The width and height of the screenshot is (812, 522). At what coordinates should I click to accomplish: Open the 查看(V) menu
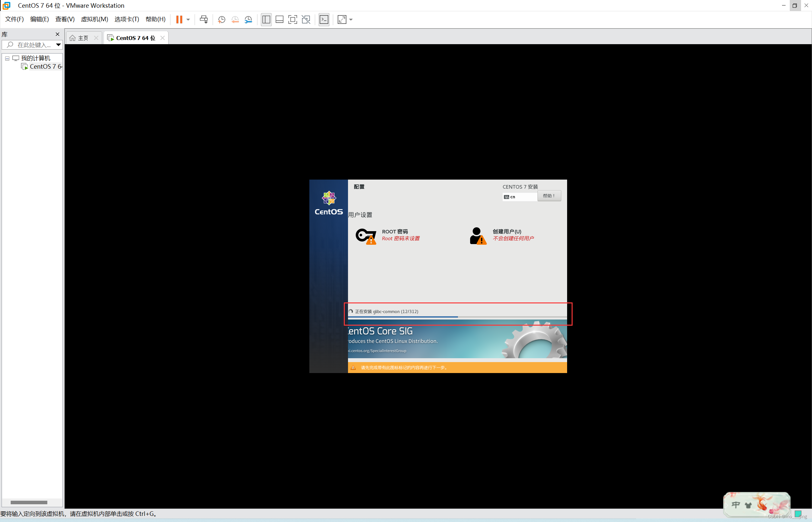[65, 19]
